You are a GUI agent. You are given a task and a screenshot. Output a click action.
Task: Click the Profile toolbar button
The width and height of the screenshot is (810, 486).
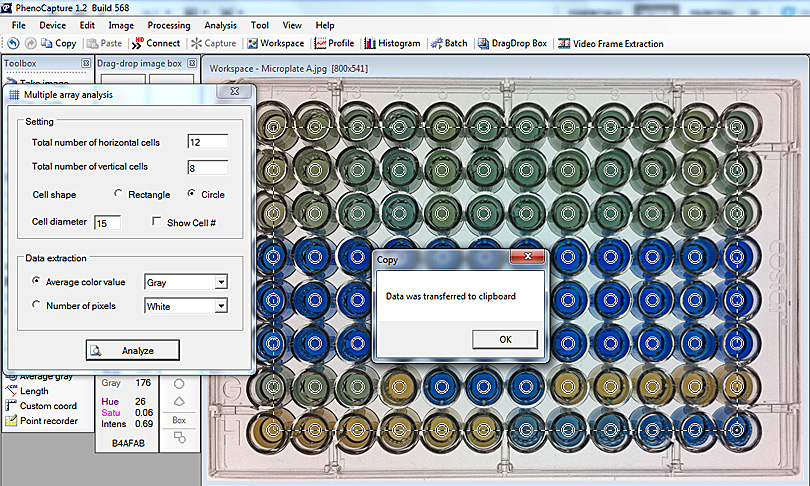click(x=334, y=43)
